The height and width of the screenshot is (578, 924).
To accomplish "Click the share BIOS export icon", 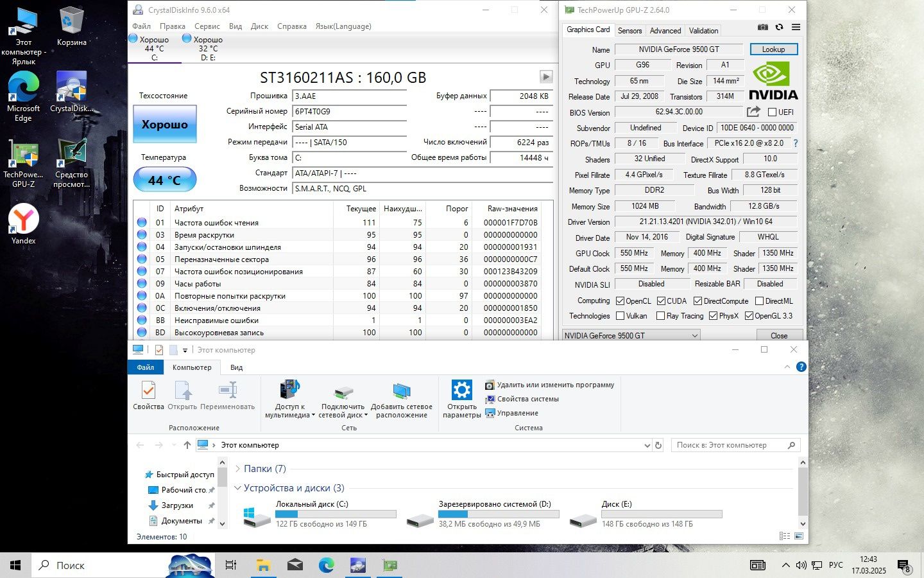I will pyautogui.click(x=753, y=112).
